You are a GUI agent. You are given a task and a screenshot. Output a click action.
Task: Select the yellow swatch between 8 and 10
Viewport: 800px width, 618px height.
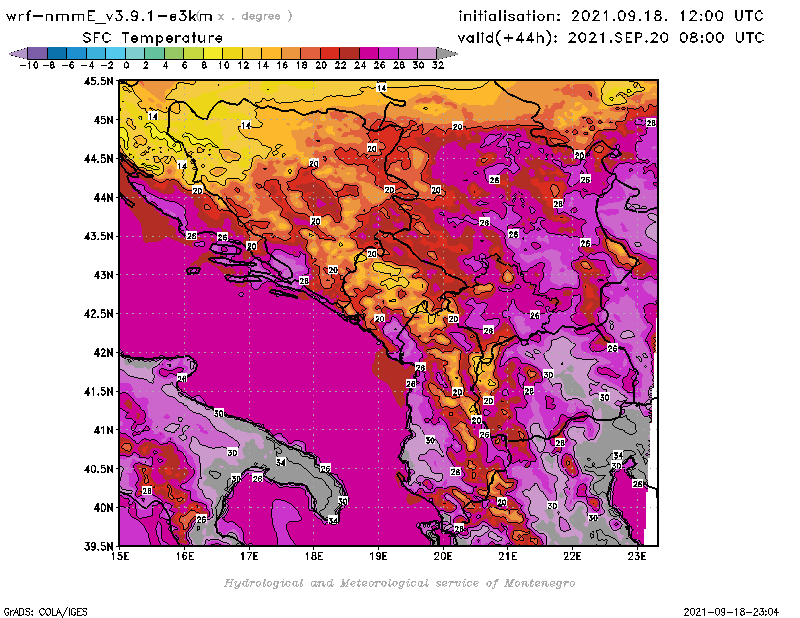tap(213, 53)
